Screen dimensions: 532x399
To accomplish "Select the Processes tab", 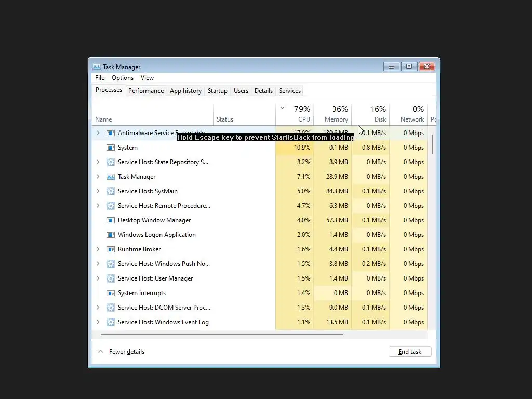I will point(109,90).
